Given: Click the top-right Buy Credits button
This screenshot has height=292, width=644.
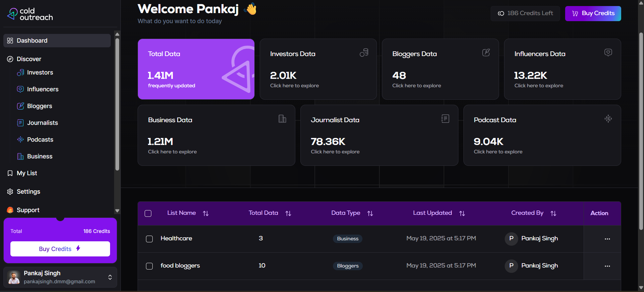Looking at the screenshot, I should (593, 13).
